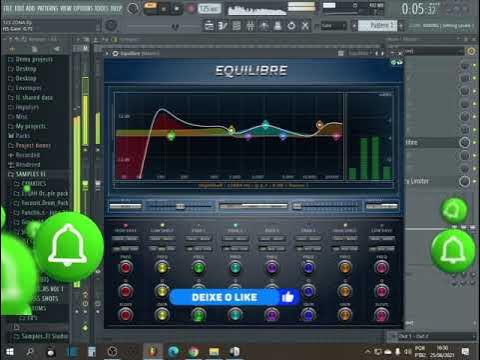The height and width of the screenshot is (360, 480).
Task: Click the pink LOW PASS slope knob
Action: 382,315
